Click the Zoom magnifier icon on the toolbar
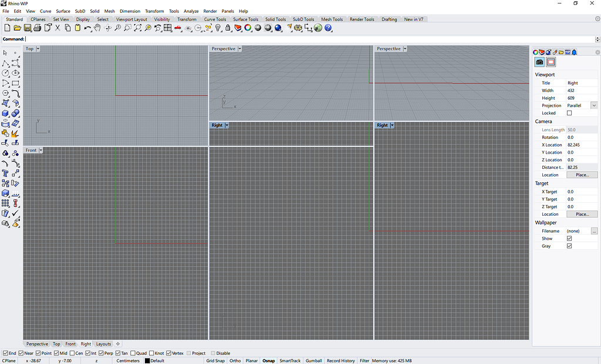This screenshot has height=364, width=601. (119, 28)
